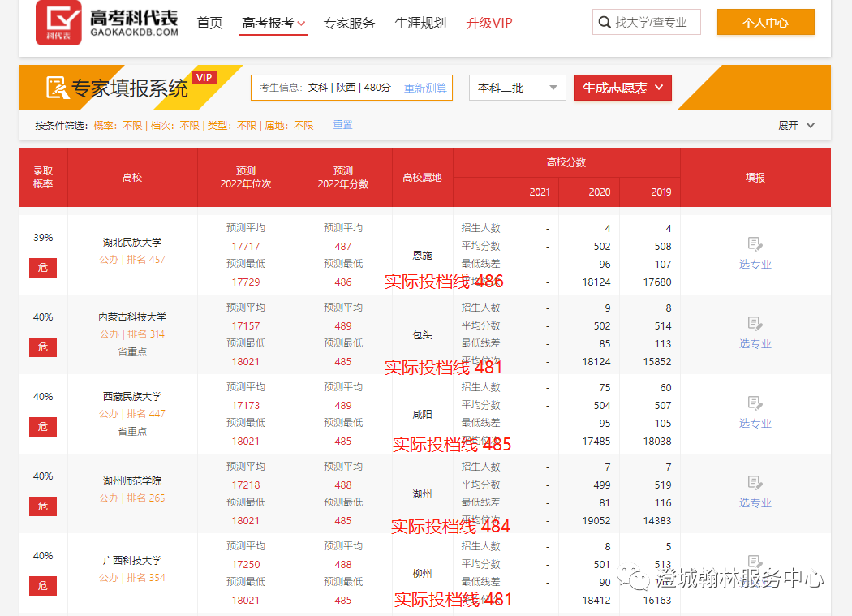The width and height of the screenshot is (852, 616).
Task: Click the 广西科技大学 school name
Action: pyautogui.click(x=132, y=560)
